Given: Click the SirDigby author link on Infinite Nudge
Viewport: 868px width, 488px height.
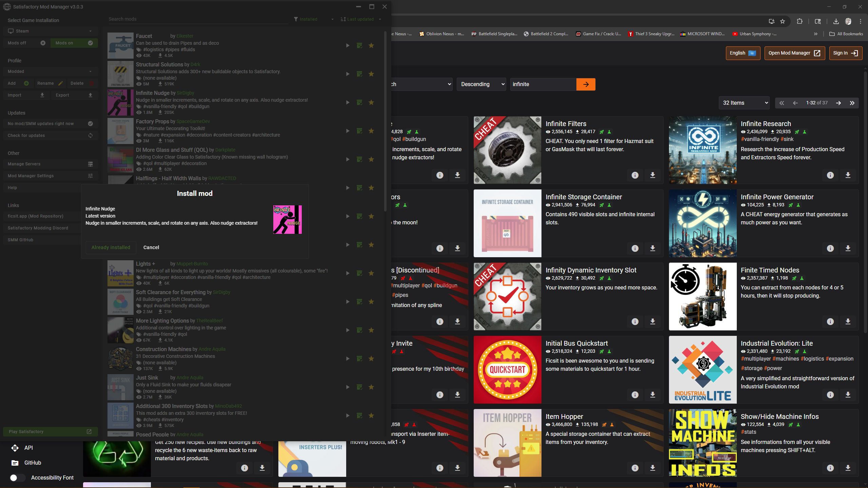Looking at the screenshot, I should tap(185, 93).
